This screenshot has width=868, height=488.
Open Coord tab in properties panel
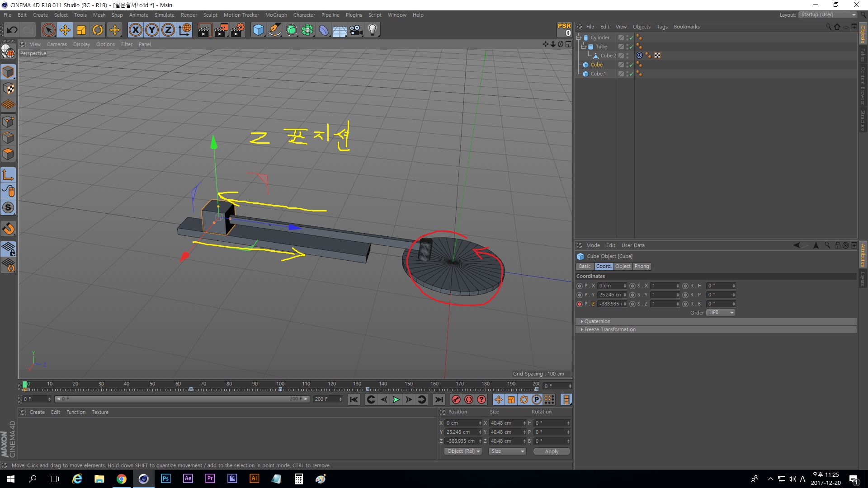tap(604, 266)
